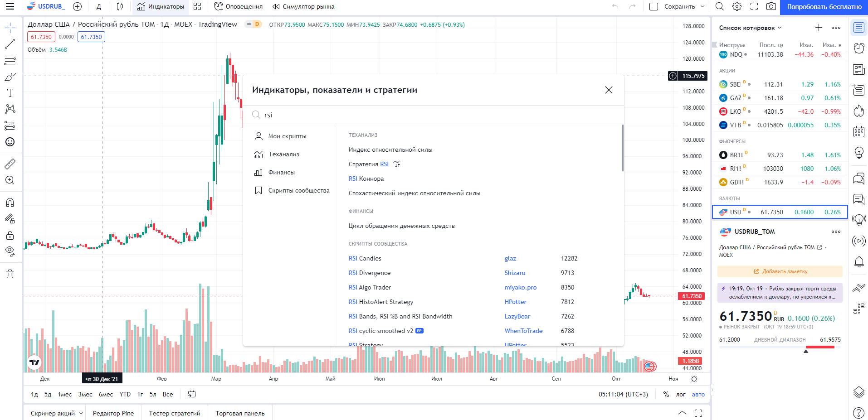Open author link glaz
This screenshot has width=868, height=420.
(510, 258)
